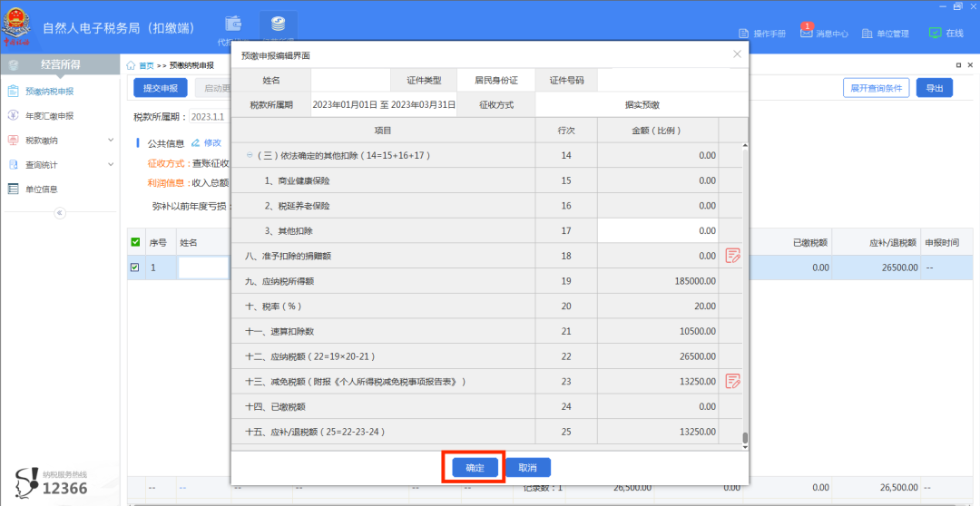980x506 pixels.
Task: Click the scrollbar up arrow in dialog
Action: coord(744,146)
